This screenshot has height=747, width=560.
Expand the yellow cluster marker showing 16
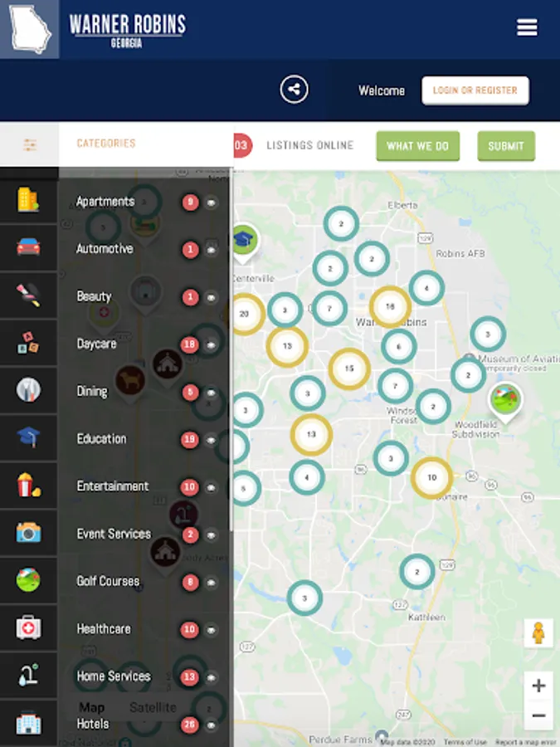click(390, 306)
